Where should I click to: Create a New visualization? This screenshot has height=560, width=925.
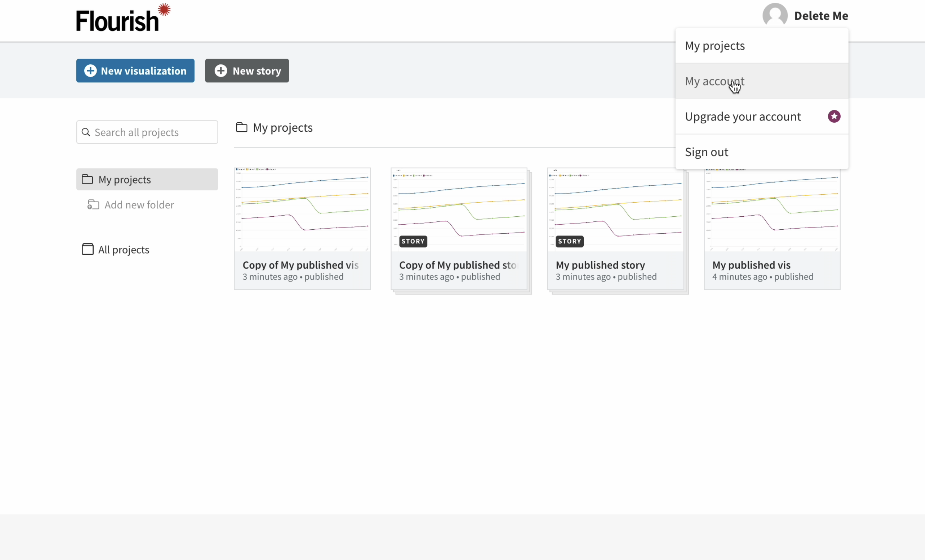point(135,71)
